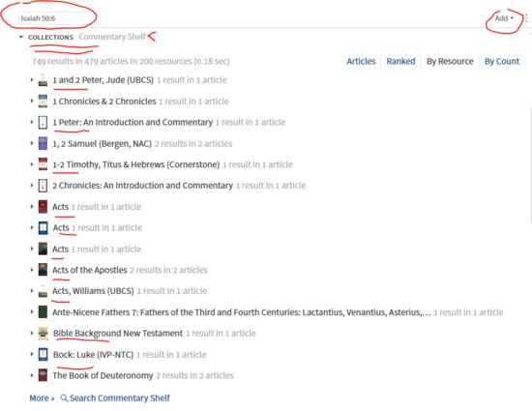Click the 1, 2 Samuel (Bergen, NAC) cover icon
Image resolution: width=532 pixels, height=411 pixels.
click(x=43, y=143)
